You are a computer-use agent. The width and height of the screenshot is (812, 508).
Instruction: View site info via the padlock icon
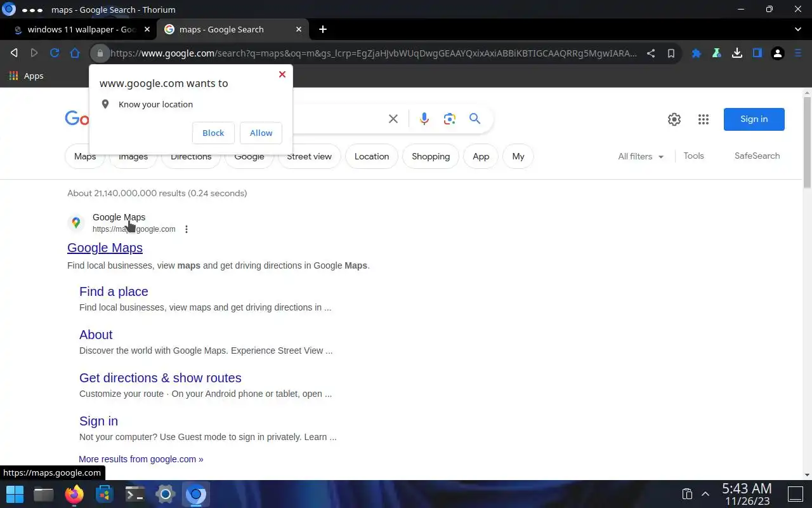coord(100,53)
